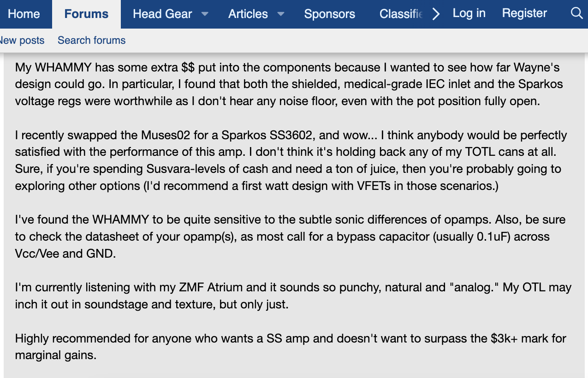Viewport: 588px width, 378px height.
Task: Visit the Sponsors page
Action: tap(330, 14)
